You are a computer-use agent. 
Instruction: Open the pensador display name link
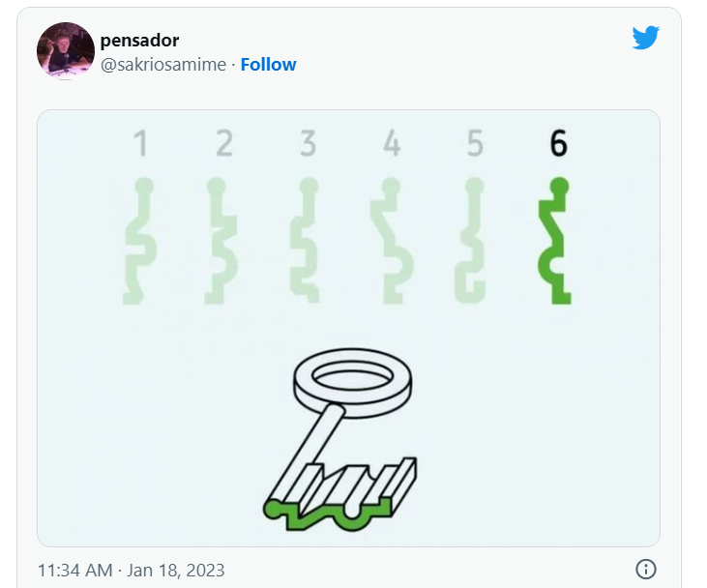pyautogui.click(x=139, y=40)
